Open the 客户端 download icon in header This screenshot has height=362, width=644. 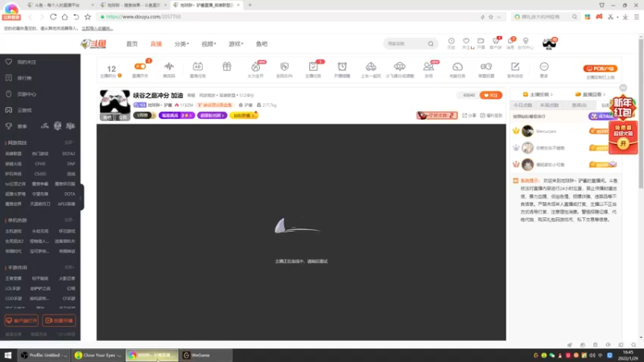click(496, 41)
